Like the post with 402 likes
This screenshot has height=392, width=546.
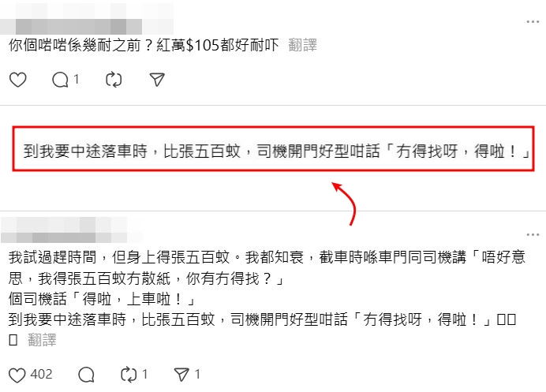point(17,375)
